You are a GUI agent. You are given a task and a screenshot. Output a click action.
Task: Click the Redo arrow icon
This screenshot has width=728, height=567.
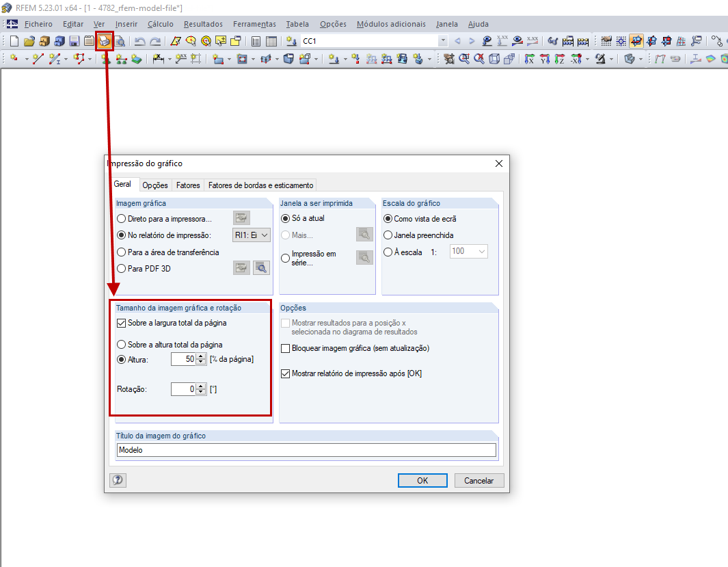coord(155,41)
